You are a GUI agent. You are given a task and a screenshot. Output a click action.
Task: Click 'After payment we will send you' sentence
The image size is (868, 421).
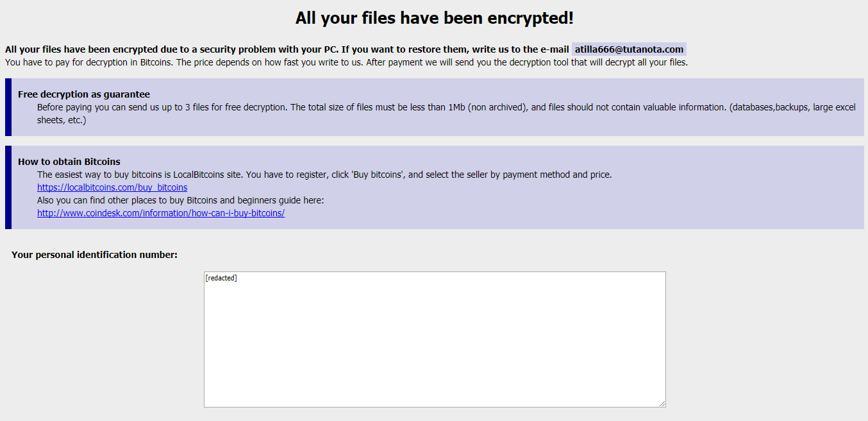coord(526,62)
